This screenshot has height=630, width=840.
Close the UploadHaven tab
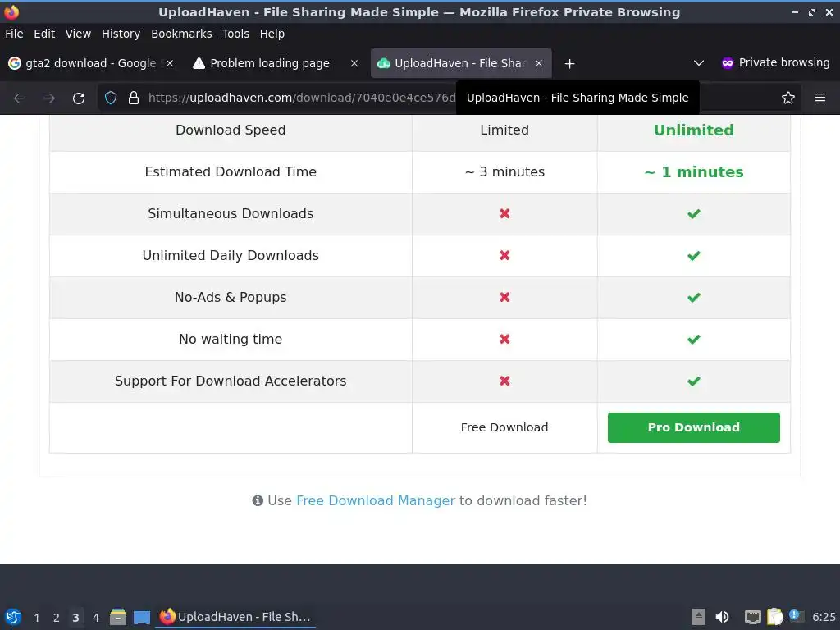click(x=539, y=63)
